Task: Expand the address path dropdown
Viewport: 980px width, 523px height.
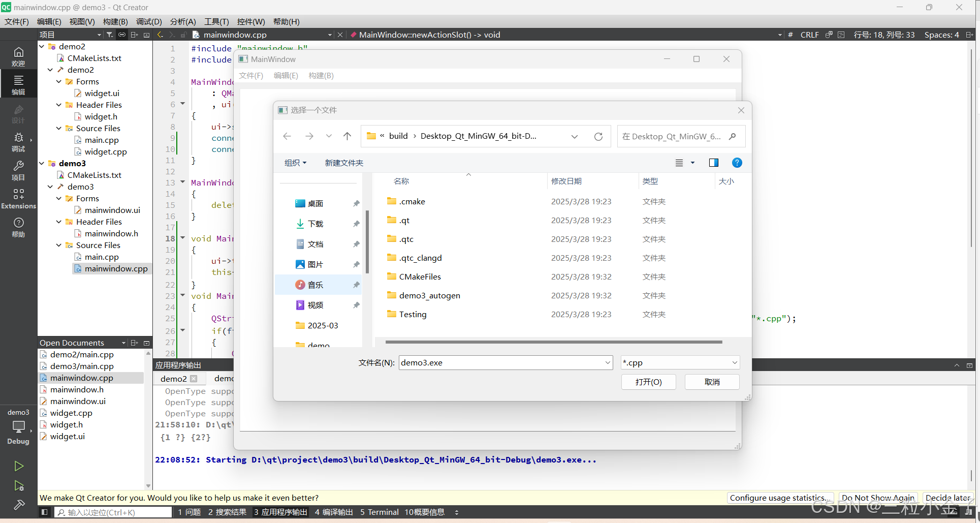Action: coord(575,136)
